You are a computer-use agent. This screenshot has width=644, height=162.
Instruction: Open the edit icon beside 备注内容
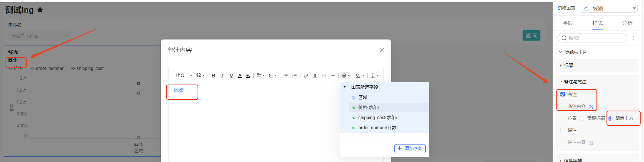pyautogui.click(x=591, y=107)
